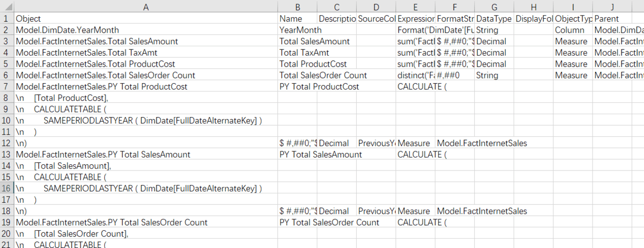Click the 'Decimal' cell in row 18

pyautogui.click(x=337, y=211)
